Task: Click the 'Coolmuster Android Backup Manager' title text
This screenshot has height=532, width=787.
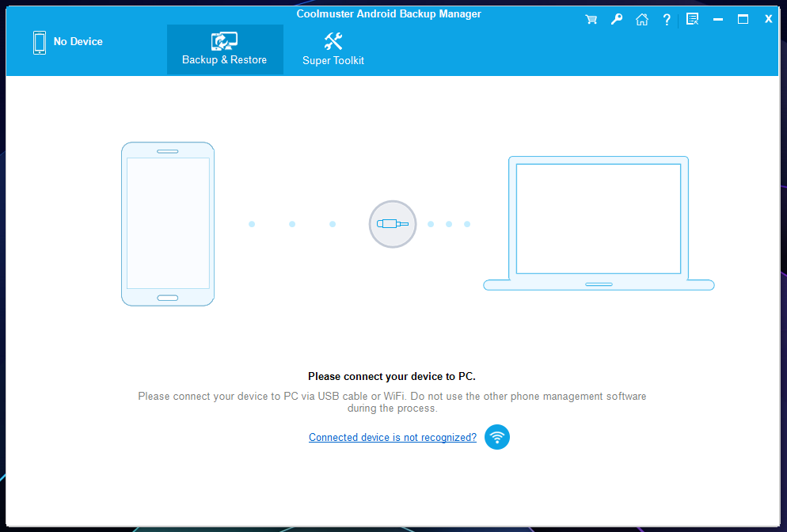Action: tap(389, 14)
